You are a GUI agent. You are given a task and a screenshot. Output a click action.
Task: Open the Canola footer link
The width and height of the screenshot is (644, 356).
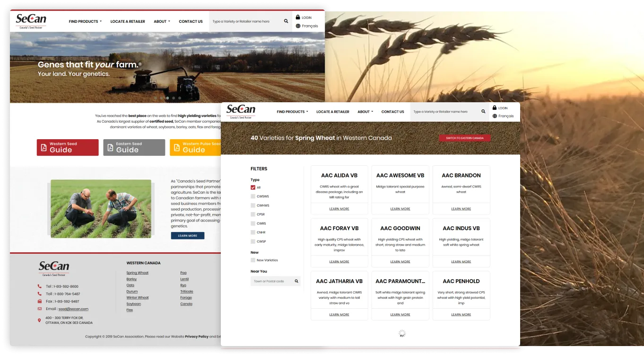(x=186, y=304)
